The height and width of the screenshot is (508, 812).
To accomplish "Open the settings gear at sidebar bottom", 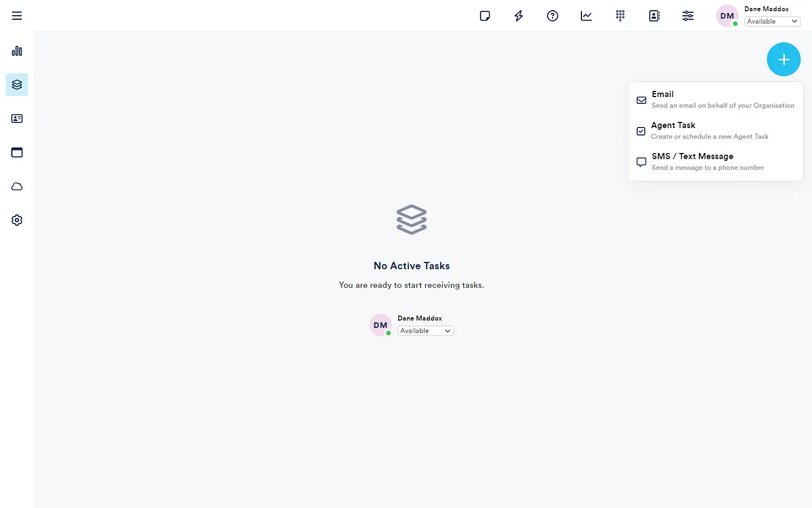I will coord(16,220).
